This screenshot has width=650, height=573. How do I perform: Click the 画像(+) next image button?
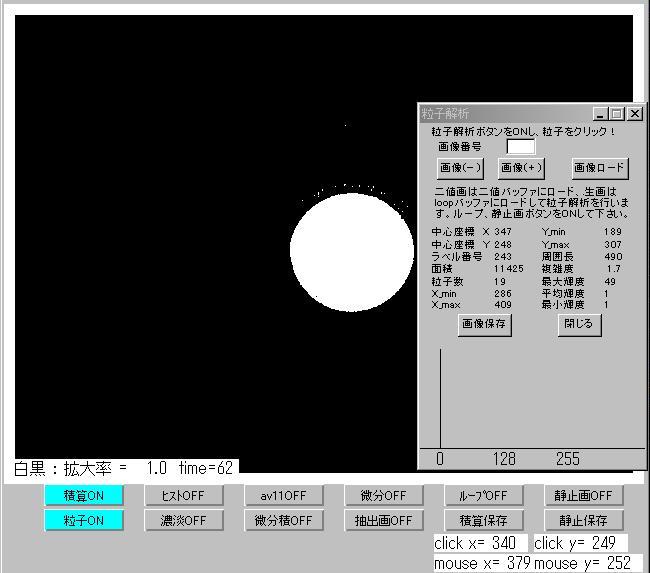pos(522,168)
